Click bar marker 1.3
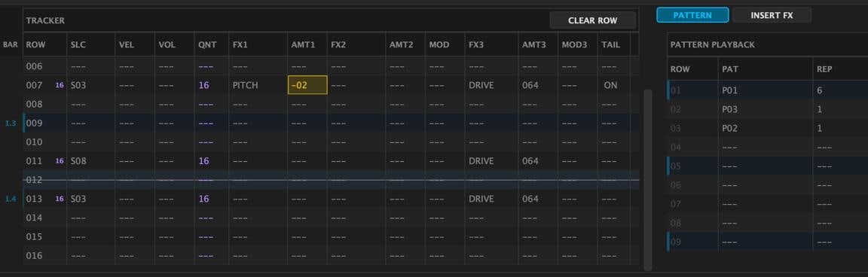 11,123
